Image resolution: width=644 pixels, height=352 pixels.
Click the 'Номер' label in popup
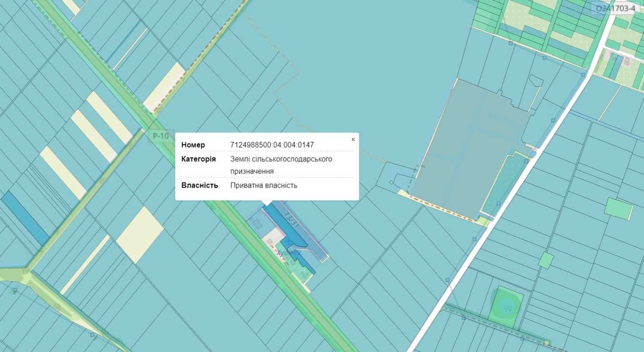[x=193, y=145]
